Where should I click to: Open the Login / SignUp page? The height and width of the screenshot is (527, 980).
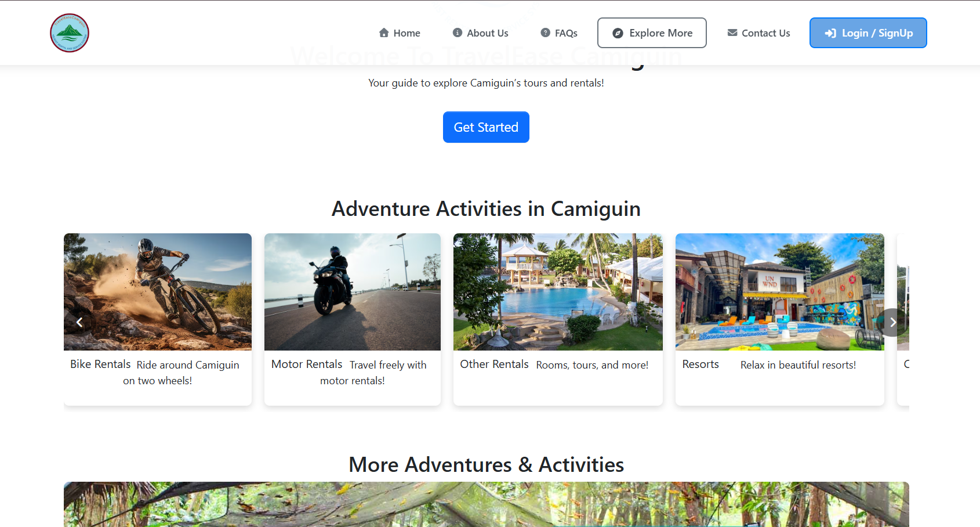[x=868, y=33]
